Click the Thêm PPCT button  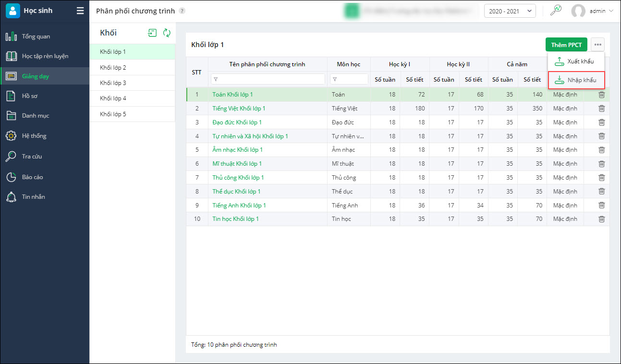tap(566, 45)
